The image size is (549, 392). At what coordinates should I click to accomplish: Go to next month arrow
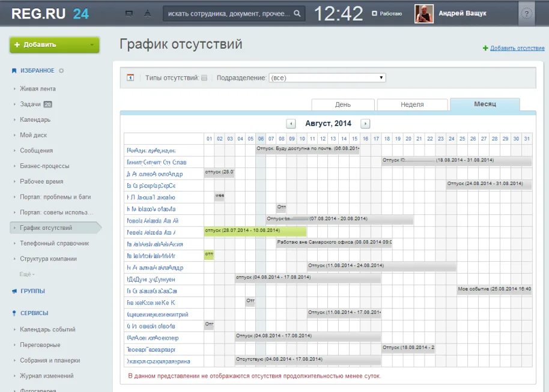point(365,124)
